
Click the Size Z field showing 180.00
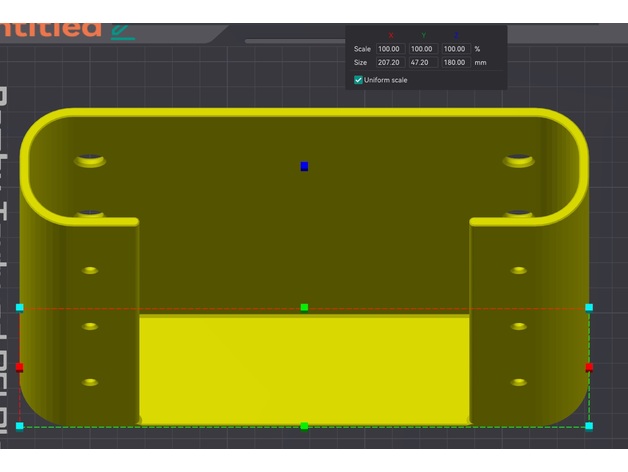point(456,62)
